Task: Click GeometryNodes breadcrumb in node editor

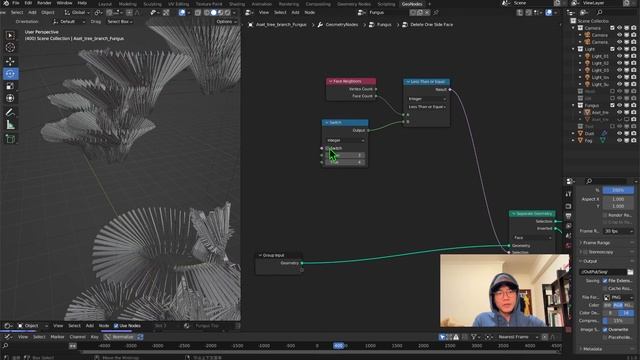Action: 341,24
